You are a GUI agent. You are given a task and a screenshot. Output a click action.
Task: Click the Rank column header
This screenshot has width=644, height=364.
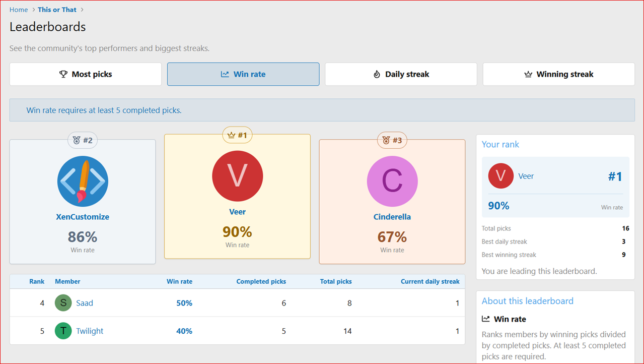(37, 281)
